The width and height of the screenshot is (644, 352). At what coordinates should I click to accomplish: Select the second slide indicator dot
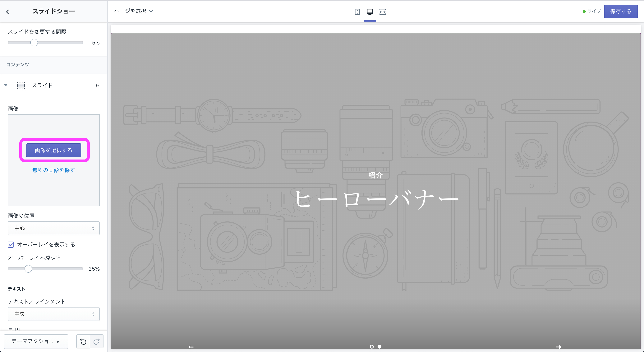pyautogui.click(x=379, y=346)
